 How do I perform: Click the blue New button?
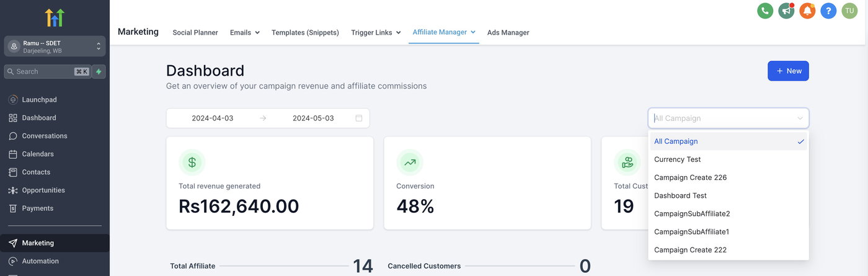click(x=788, y=71)
